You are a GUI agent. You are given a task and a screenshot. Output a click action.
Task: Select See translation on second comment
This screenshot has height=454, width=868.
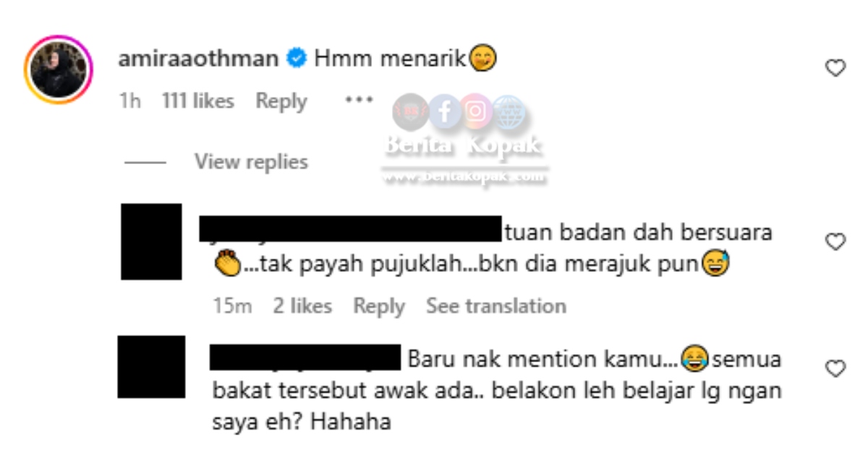coord(496,307)
